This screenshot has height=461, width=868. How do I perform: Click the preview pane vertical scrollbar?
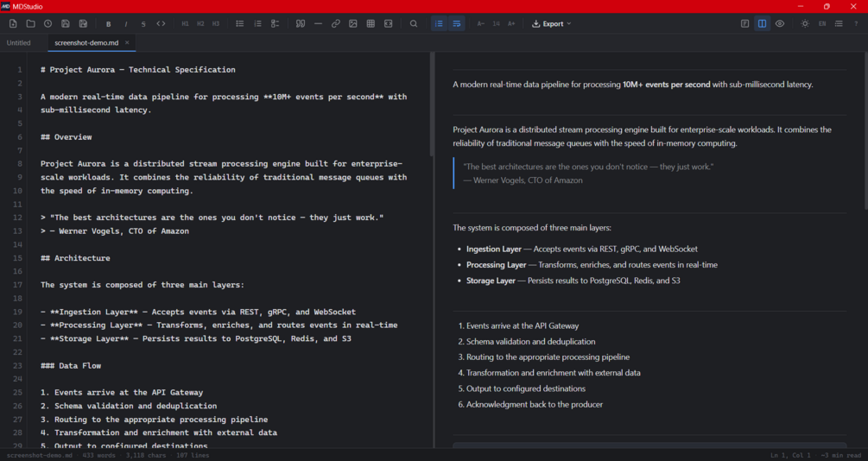tap(865, 131)
